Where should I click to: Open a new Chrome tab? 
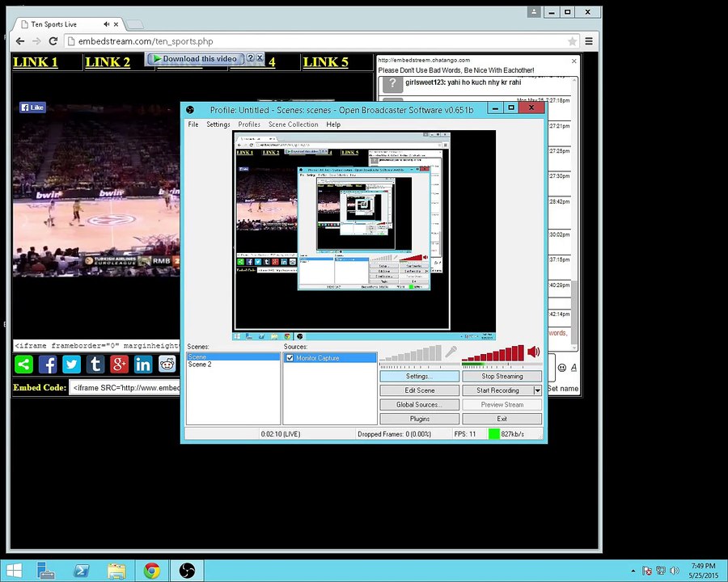[134, 24]
